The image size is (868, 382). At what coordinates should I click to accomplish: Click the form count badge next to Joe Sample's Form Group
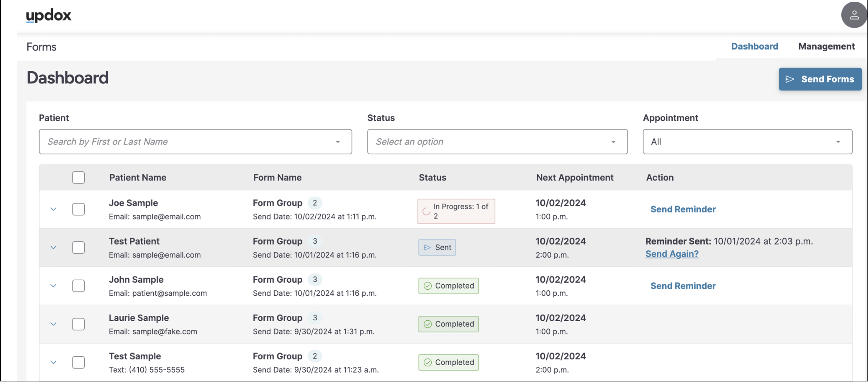[314, 203]
